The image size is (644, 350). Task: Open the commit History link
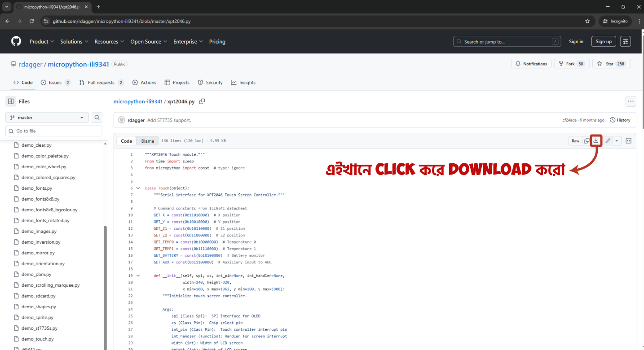click(x=620, y=120)
